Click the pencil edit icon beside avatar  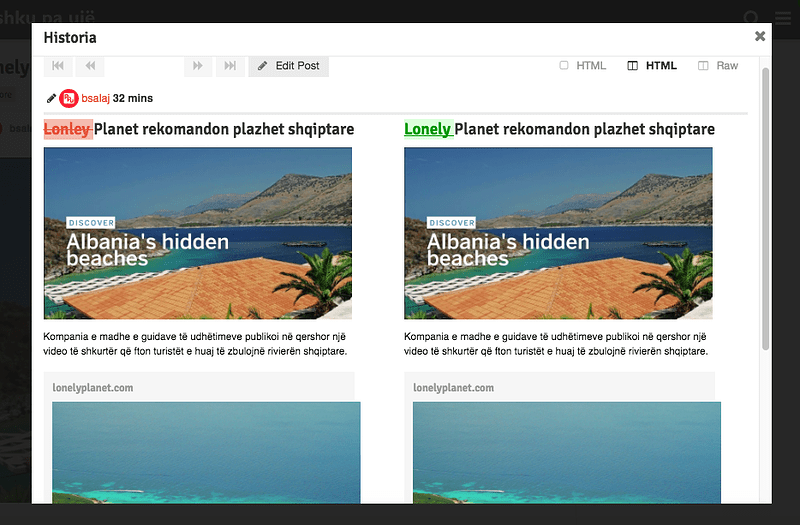[x=51, y=98]
